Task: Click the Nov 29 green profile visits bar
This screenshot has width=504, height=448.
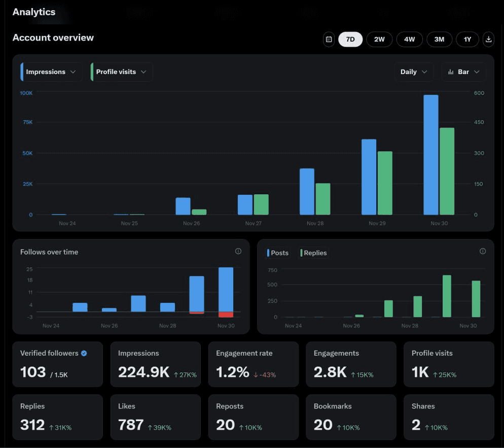Action: pyautogui.click(x=385, y=183)
